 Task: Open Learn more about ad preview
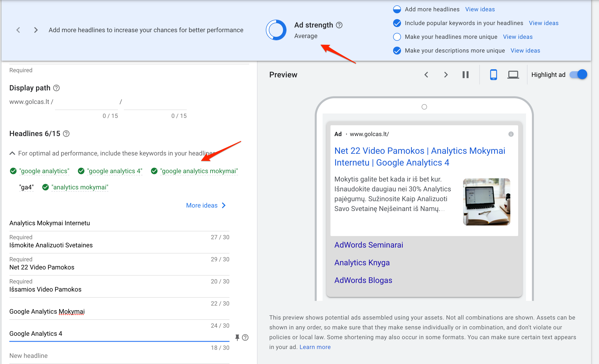coord(315,347)
